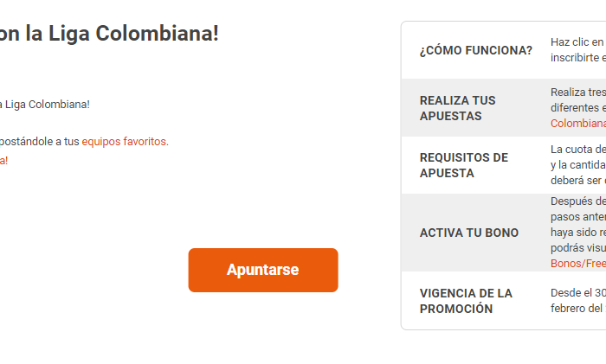Viewport: 606px width, 364px height.
Task: Click the 'febrero del' date line
Action: pos(577,309)
